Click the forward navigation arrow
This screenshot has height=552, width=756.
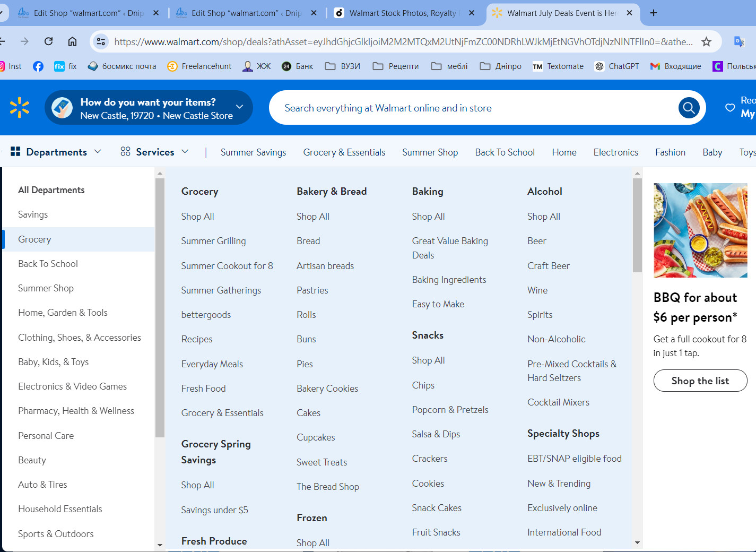click(x=24, y=41)
